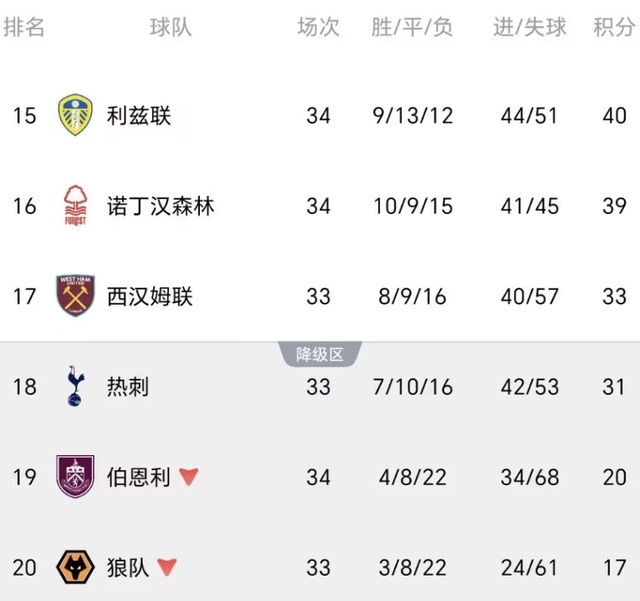The width and height of the screenshot is (640, 601).
Task: Sort by 积分 column header
Action: click(x=613, y=27)
